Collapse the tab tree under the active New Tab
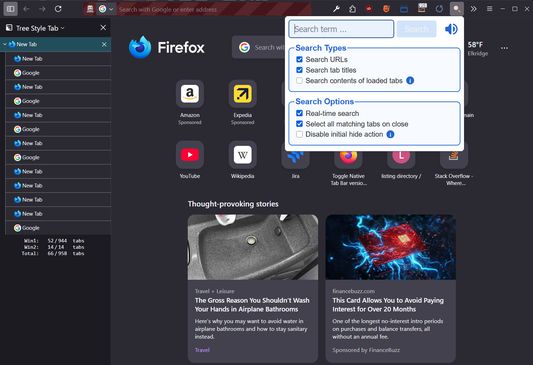 click(x=5, y=44)
